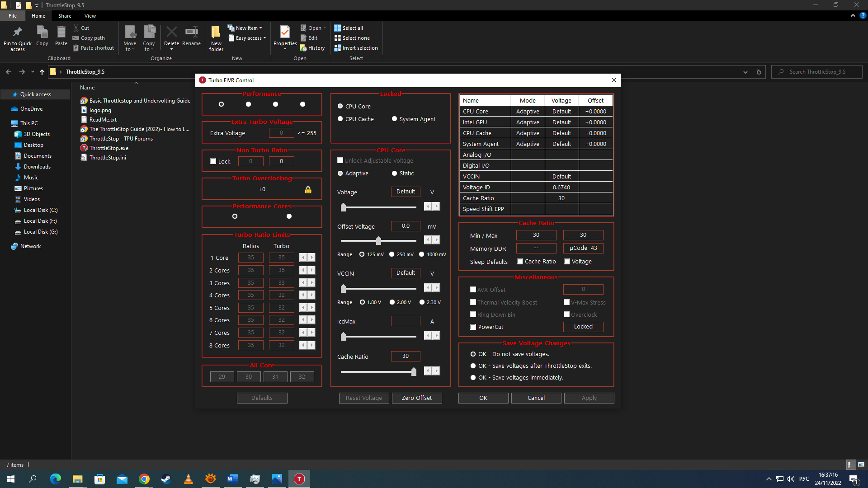Open Word from the taskbar
The height and width of the screenshot is (488, 868).
[233, 479]
